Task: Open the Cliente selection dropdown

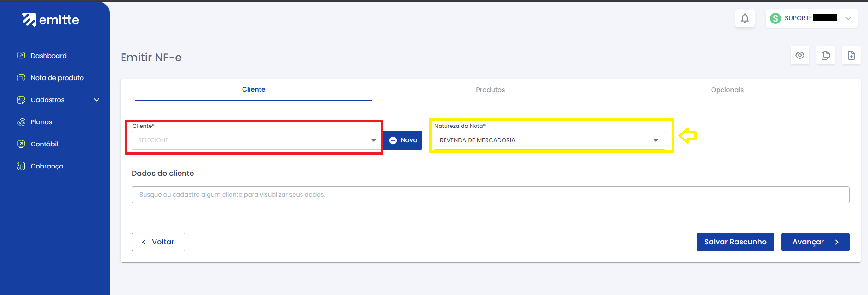Action: [x=254, y=140]
